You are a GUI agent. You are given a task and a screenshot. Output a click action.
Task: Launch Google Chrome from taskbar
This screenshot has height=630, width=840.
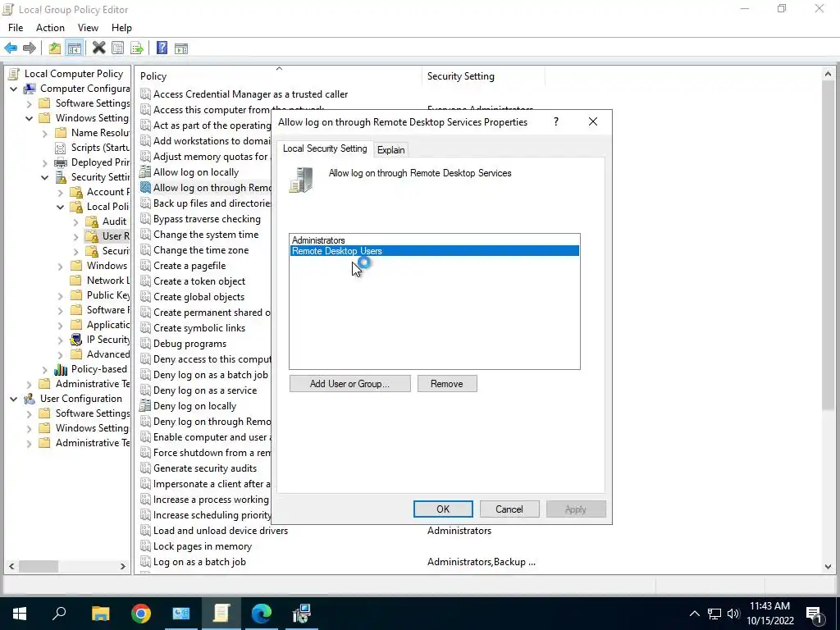(x=141, y=614)
